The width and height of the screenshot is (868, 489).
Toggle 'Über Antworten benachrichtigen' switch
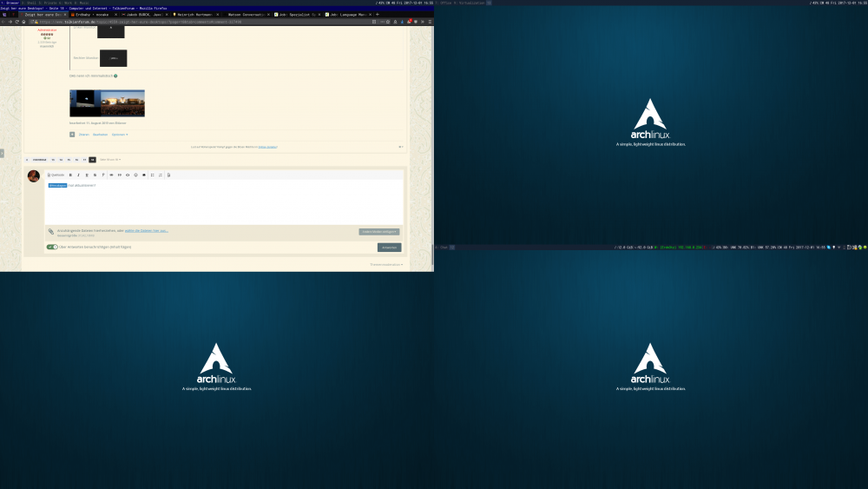[53, 247]
